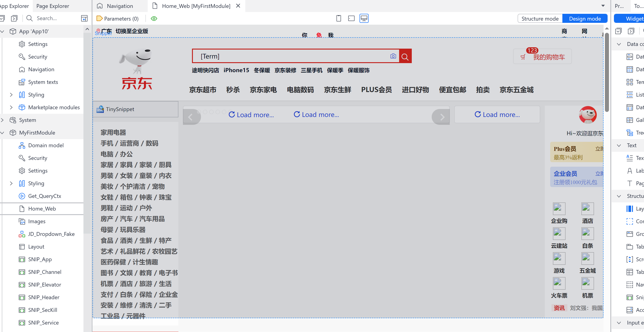Click the iPhone15 hot search link
This screenshot has width=644, height=332.
[x=236, y=70]
